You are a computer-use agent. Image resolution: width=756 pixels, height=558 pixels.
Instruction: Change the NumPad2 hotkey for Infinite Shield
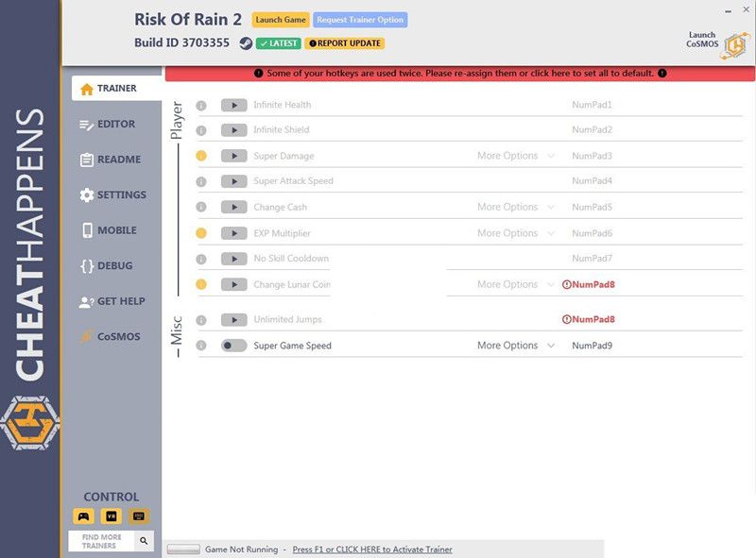pyautogui.click(x=593, y=130)
